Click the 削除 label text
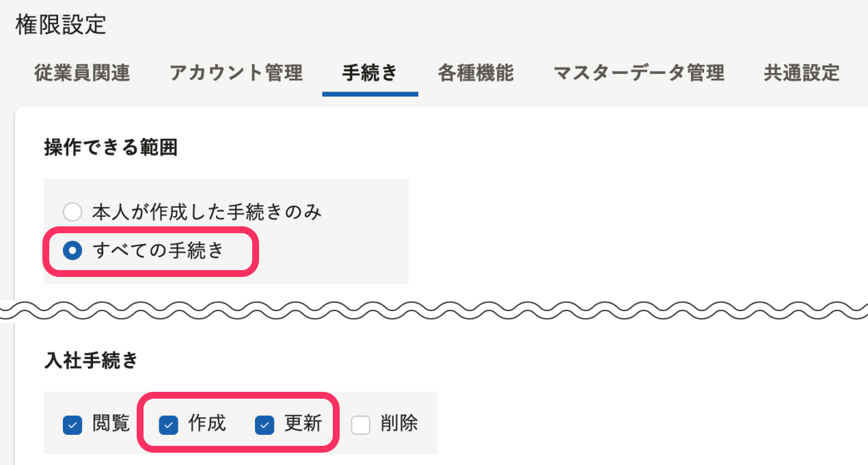 (399, 424)
